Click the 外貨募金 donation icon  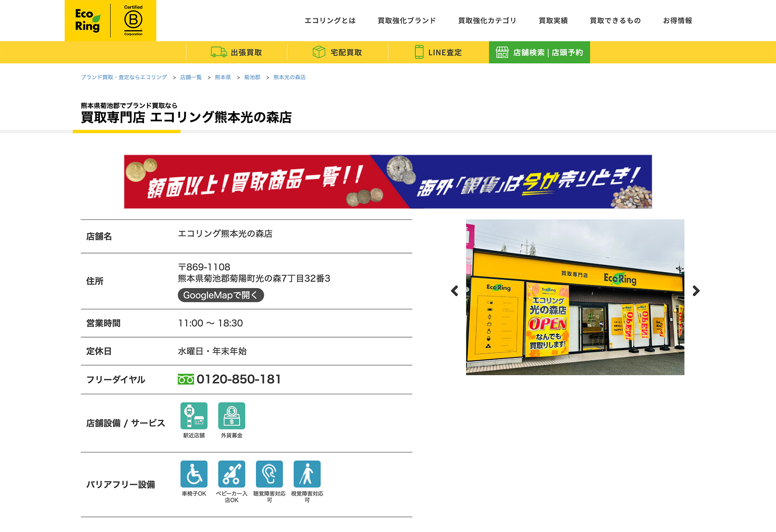pyautogui.click(x=232, y=416)
